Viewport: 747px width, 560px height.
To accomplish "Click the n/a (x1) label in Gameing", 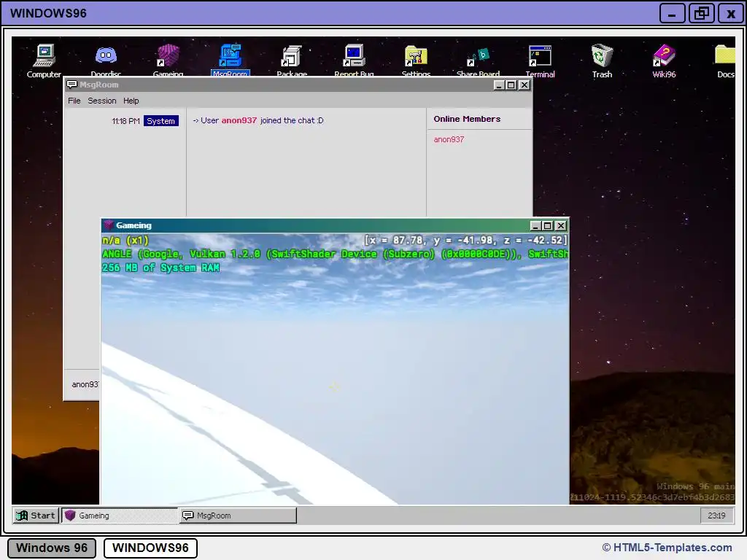I will pyautogui.click(x=125, y=240).
